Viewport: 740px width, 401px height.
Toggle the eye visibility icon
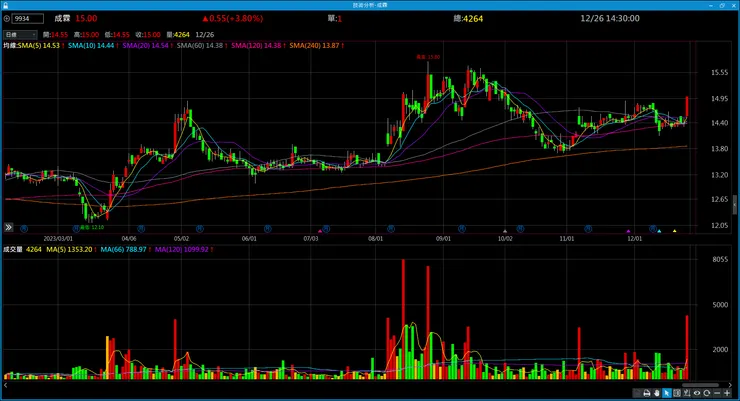click(x=697, y=393)
